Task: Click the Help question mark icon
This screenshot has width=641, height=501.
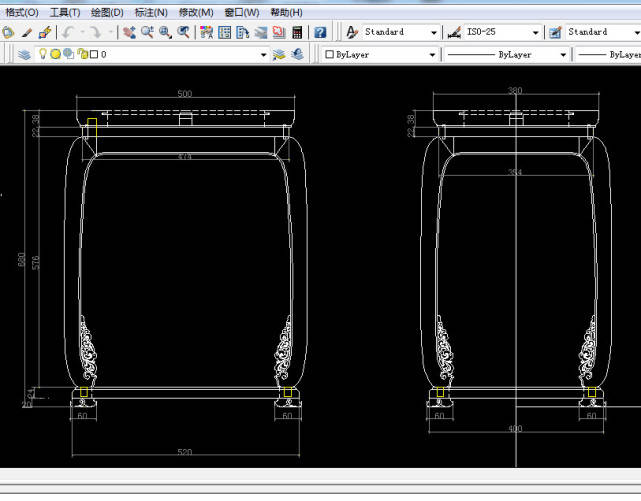Action: (x=320, y=32)
